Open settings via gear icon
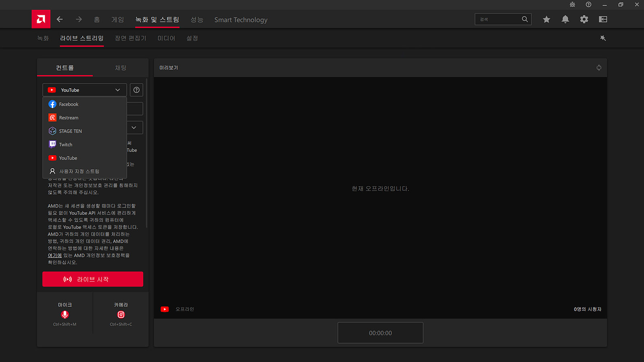 (x=584, y=19)
